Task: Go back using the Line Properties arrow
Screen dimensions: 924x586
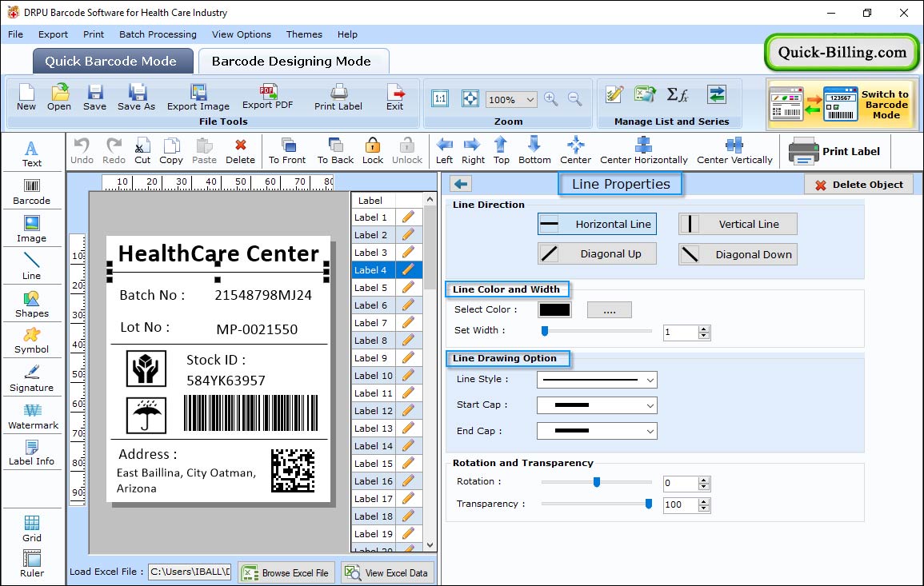Action: tap(461, 185)
